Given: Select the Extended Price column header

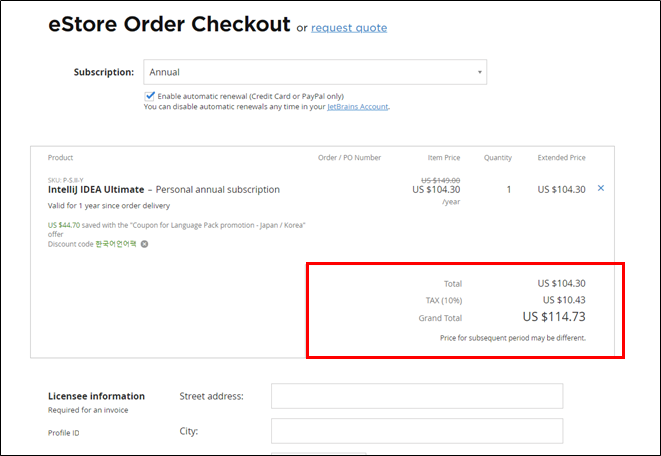Looking at the screenshot, I should click(562, 158).
